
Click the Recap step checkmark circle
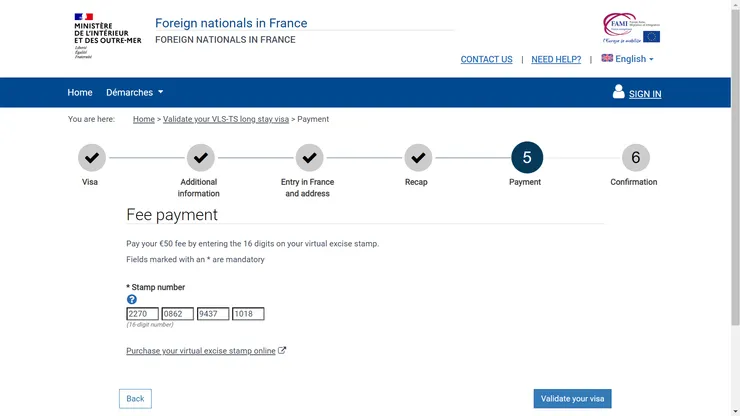(x=418, y=158)
